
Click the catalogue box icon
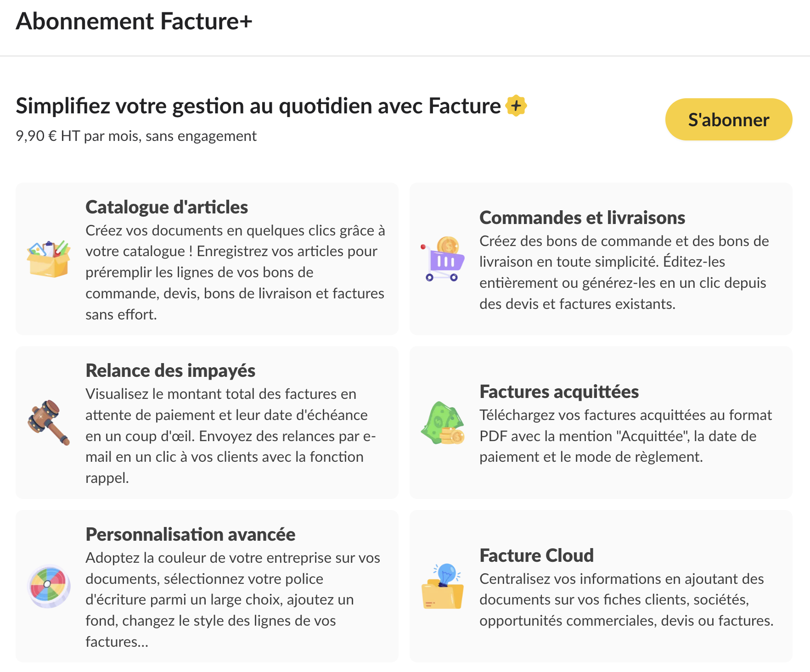49,259
